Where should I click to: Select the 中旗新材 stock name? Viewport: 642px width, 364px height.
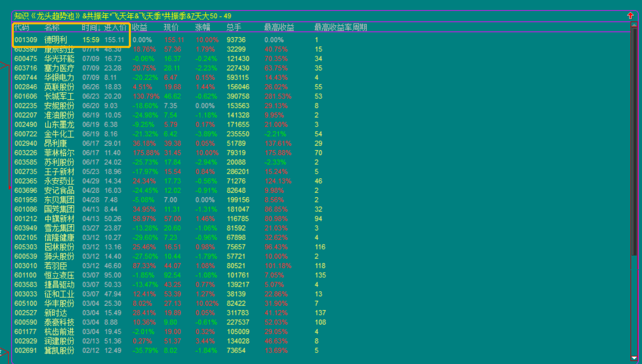click(59, 218)
